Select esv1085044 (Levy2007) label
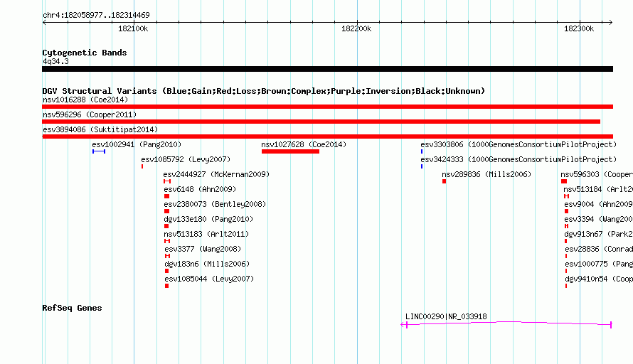This screenshot has width=633, height=364. pyautogui.click(x=209, y=279)
